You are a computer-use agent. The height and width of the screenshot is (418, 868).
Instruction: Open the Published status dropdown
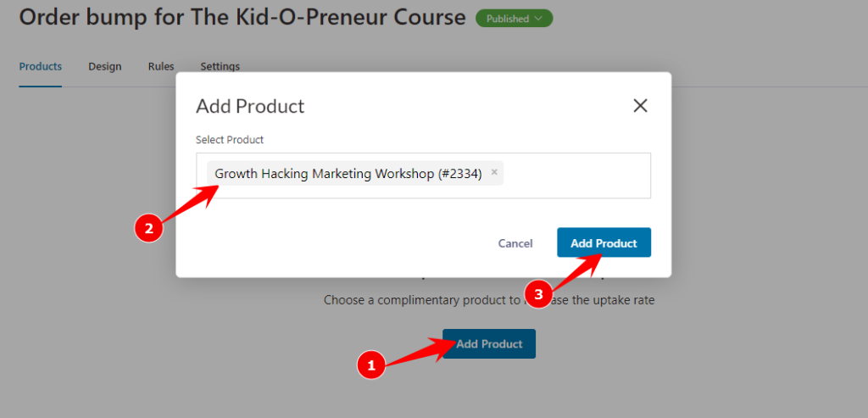[514, 19]
